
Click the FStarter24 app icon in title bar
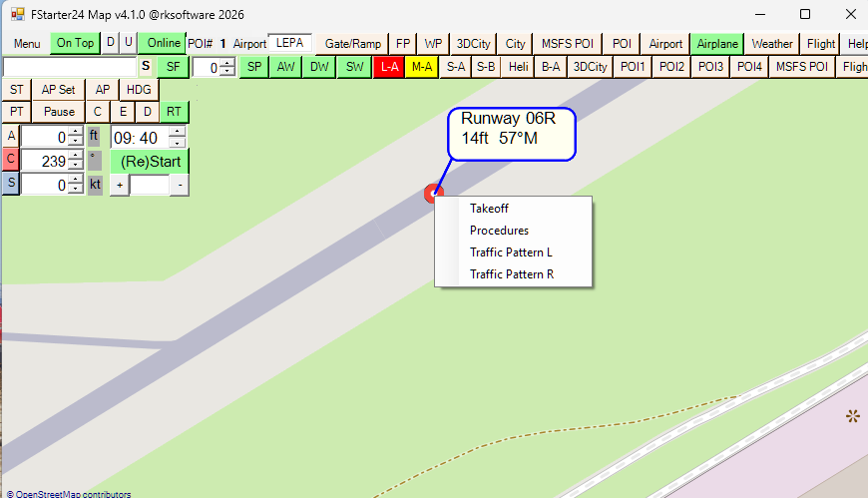(x=18, y=14)
